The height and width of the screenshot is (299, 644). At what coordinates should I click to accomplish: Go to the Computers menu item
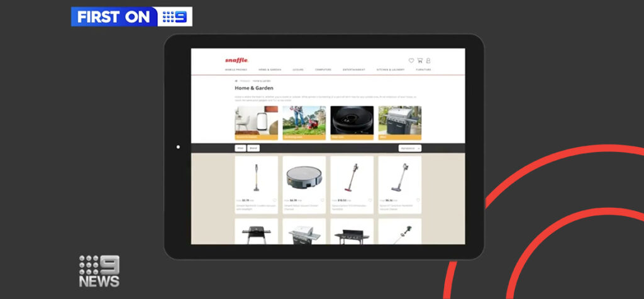point(323,70)
